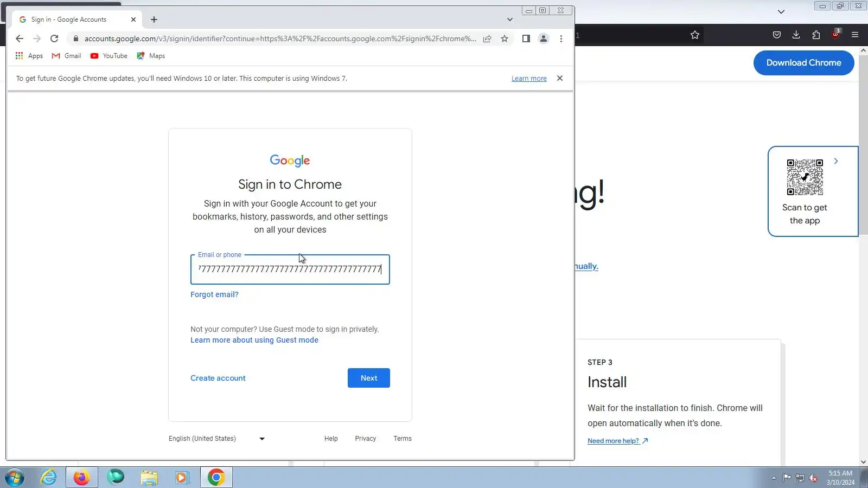The image size is (868, 488).
Task: Expand the Scan to get the app panel arrow
Action: click(836, 161)
